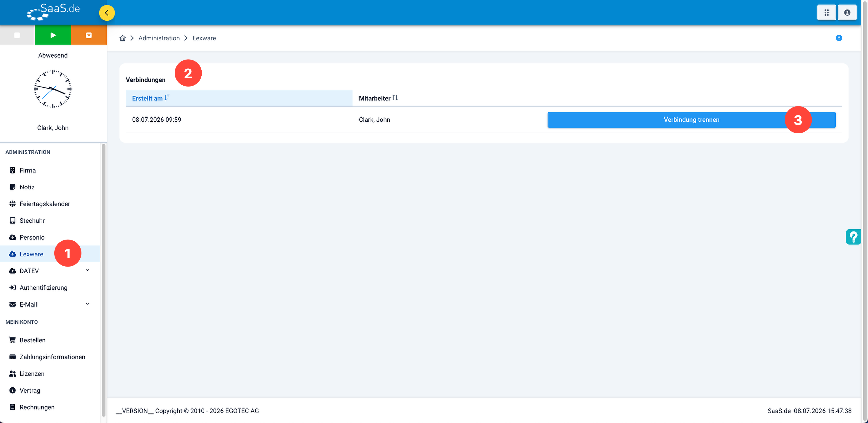Expand the E-Mail submenu chevron
This screenshot has height=423, width=868.
[x=88, y=304]
